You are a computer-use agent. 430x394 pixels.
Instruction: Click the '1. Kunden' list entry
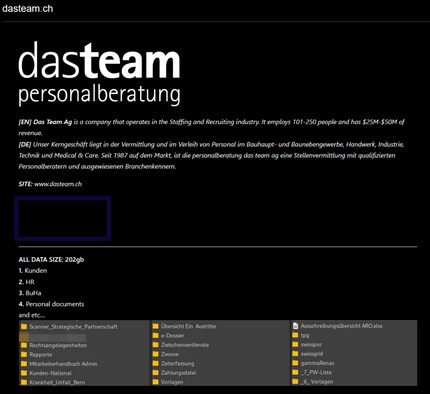33,270
